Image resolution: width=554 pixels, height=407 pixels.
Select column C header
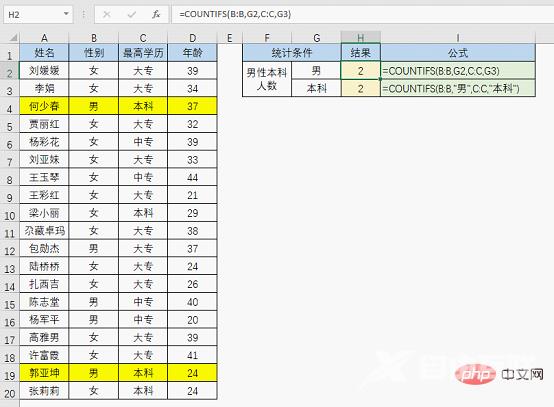pyautogui.click(x=143, y=38)
